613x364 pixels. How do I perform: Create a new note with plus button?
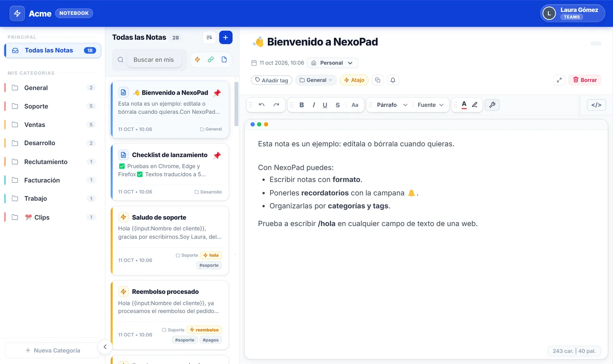pyautogui.click(x=226, y=38)
